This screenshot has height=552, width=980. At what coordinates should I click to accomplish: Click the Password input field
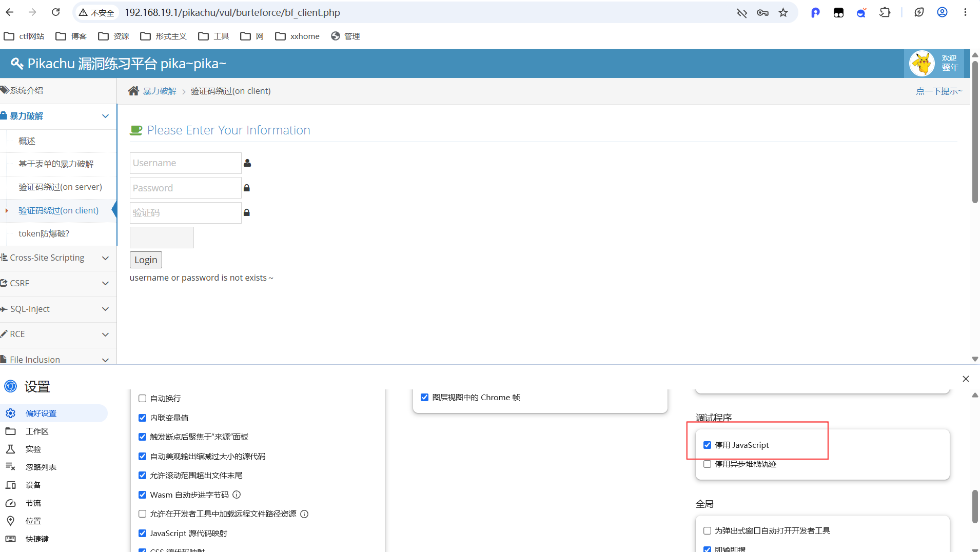(185, 188)
